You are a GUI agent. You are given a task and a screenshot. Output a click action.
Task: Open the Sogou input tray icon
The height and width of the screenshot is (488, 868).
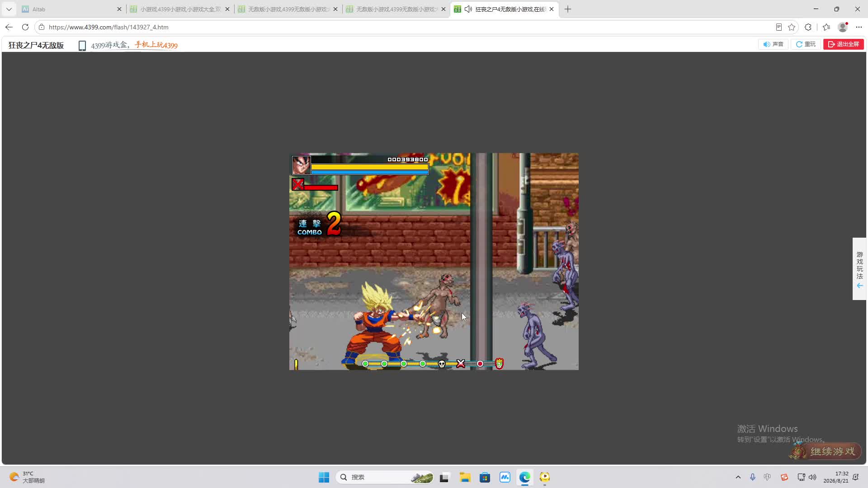coord(784,477)
